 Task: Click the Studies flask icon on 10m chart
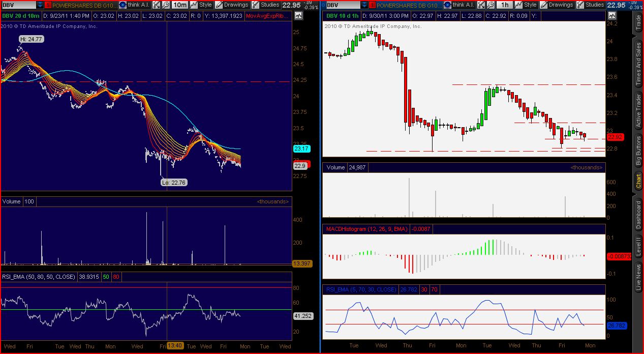point(256,5)
